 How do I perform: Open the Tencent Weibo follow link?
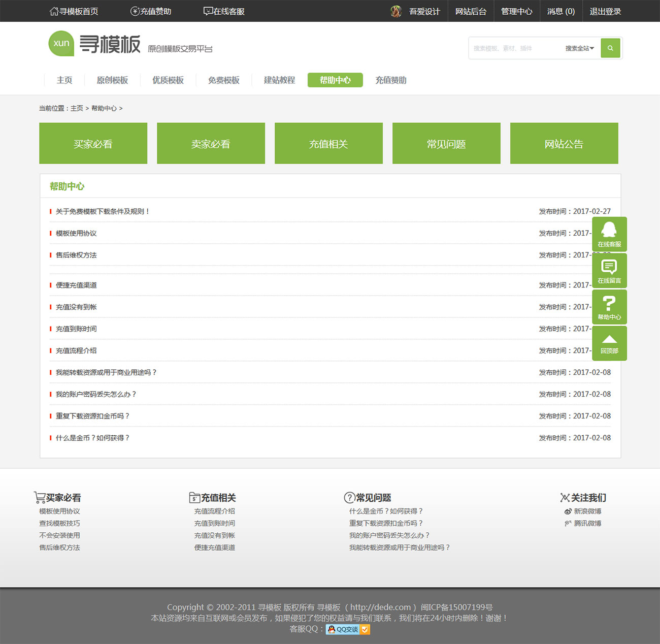point(587,524)
